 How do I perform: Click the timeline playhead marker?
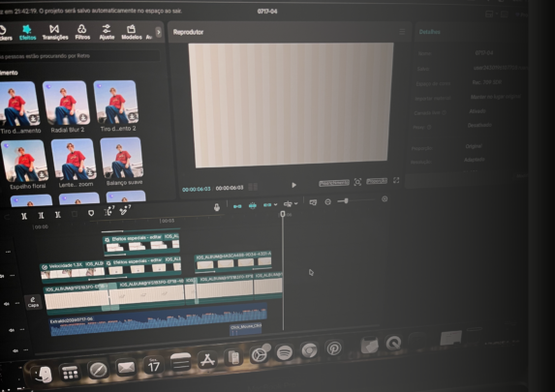coord(283,214)
